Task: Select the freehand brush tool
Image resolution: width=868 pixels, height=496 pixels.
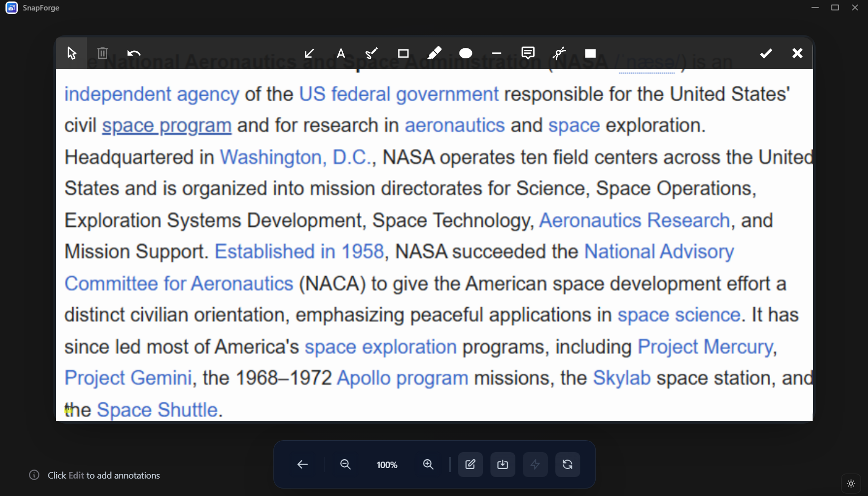Action: [x=372, y=53]
